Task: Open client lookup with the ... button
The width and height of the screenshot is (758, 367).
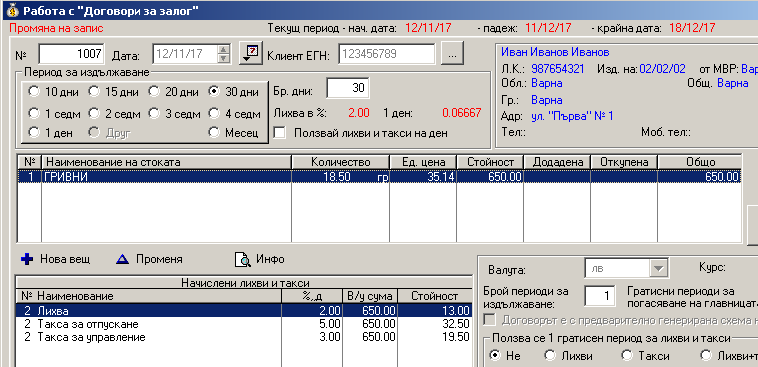Action: (x=452, y=54)
